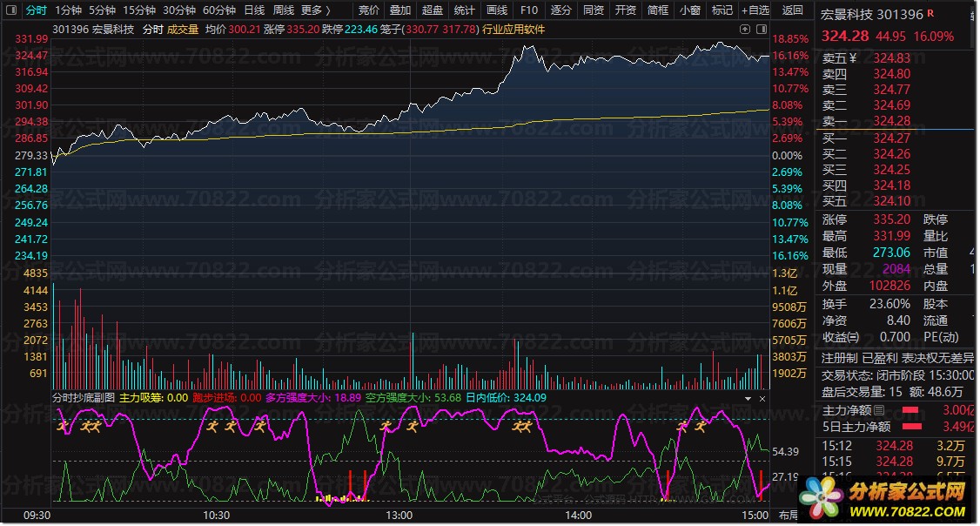This screenshot has height=526, width=980.
Task: Switch to the 60分钟 chart period
Action: [x=219, y=10]
